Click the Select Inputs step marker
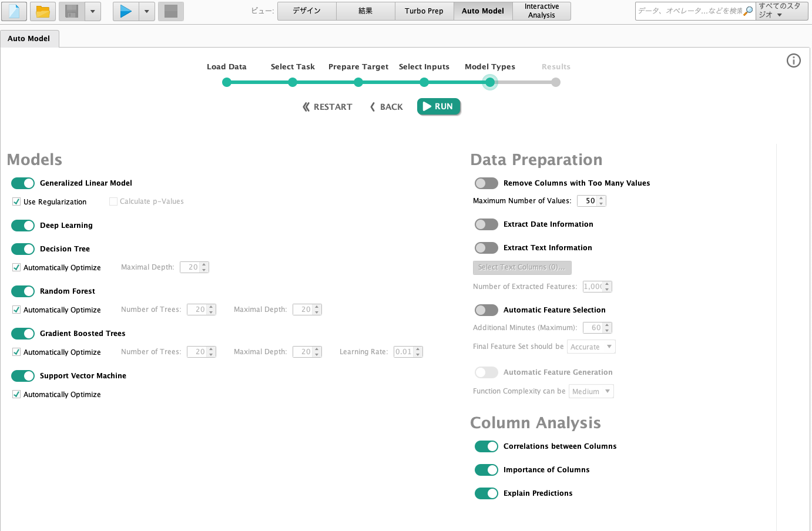The height and width of the screenshot is (531, 812). 424,82
